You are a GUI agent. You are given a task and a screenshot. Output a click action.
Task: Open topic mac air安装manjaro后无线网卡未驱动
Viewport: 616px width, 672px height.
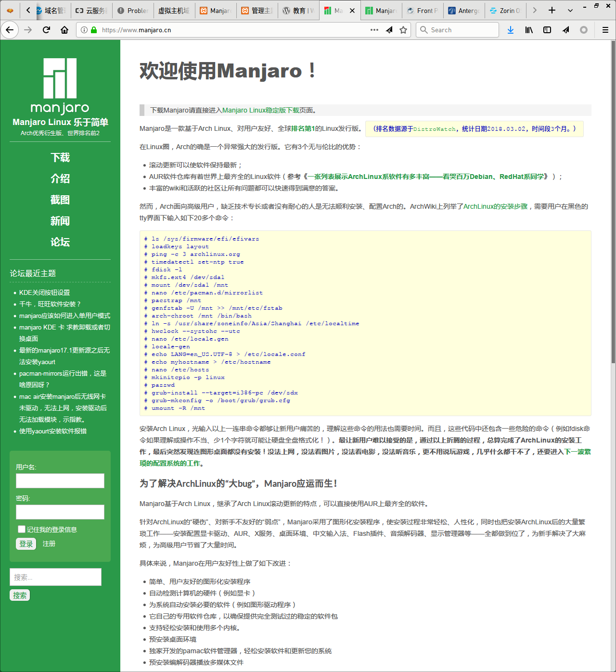coord(63,408)
